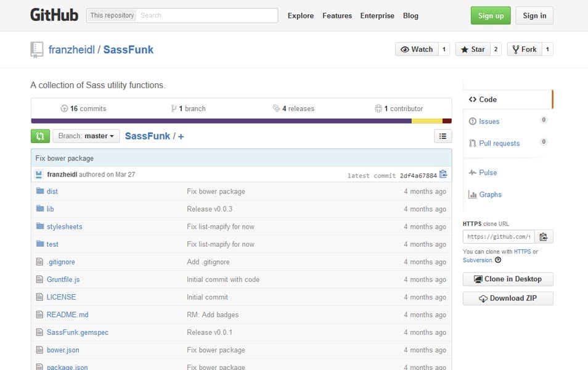Click the green compare icon beside branch selector
Image resolution: width=588 pixels, height=370 pixels.
click(39, 136)
